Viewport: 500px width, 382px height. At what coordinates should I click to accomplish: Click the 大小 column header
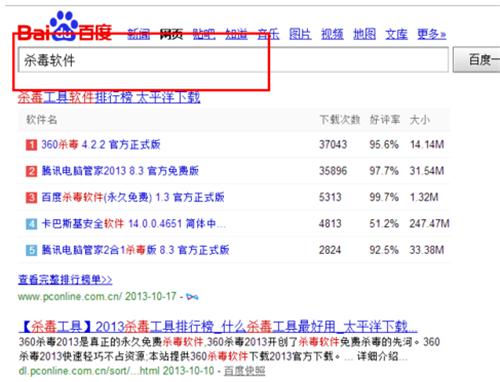(x=420, y=119)
